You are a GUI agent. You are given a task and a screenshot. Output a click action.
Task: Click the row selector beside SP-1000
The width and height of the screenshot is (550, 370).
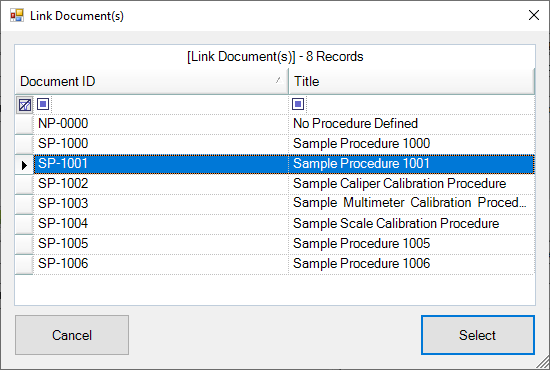point(24,144)
